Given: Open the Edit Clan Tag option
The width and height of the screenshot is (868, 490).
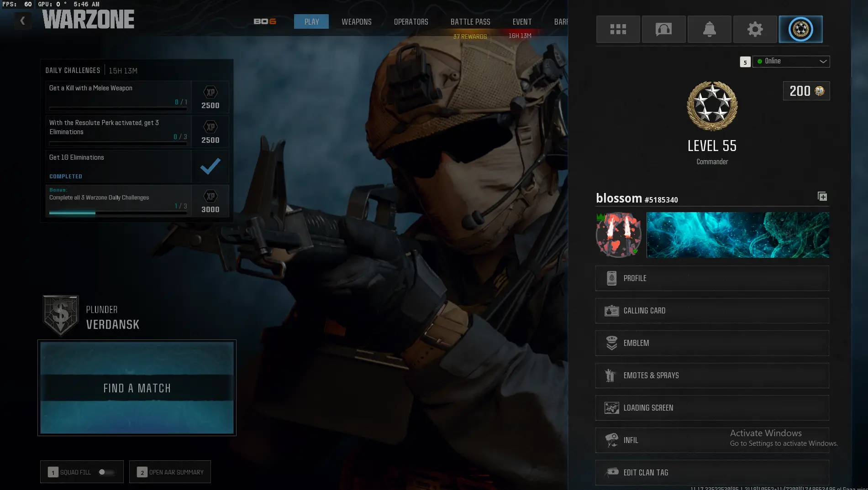Looking at the screenshot, I should click(x=712, y=473).
